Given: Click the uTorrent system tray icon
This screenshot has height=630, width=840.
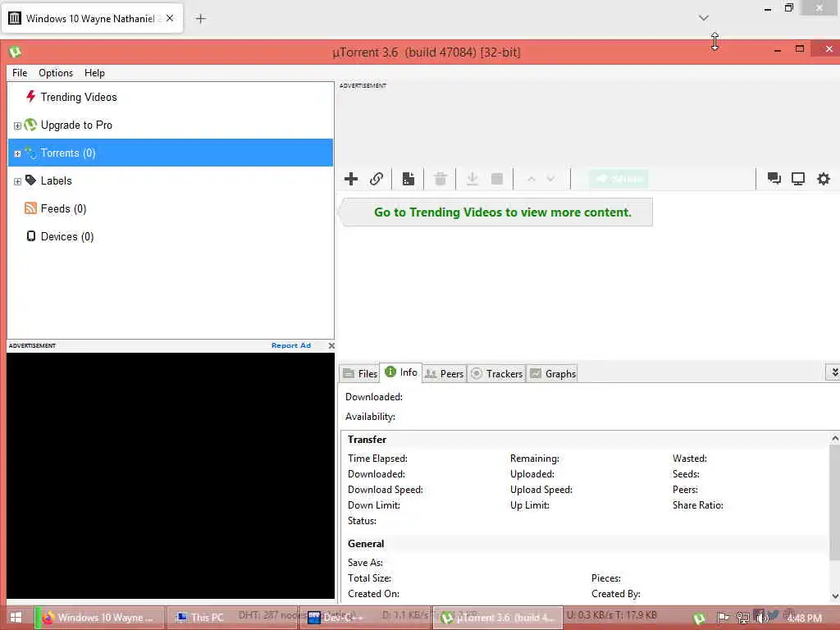Looking at the screenshot, I should (699, 619).
